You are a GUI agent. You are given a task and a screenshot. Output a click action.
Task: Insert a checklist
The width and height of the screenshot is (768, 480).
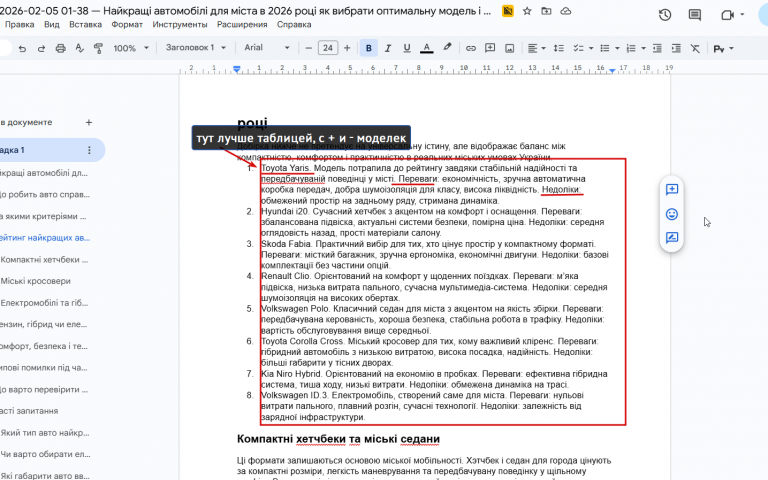pos(578,48)
